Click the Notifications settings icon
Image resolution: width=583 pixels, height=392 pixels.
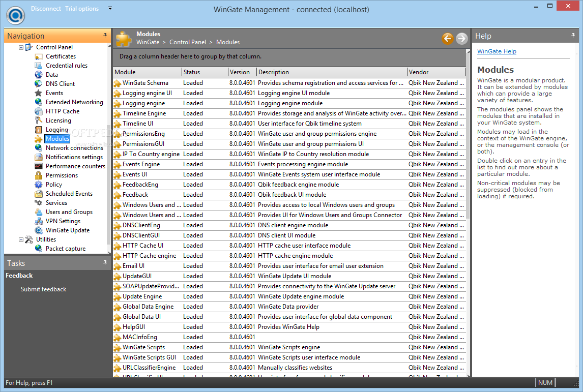[x=38, y=157]
